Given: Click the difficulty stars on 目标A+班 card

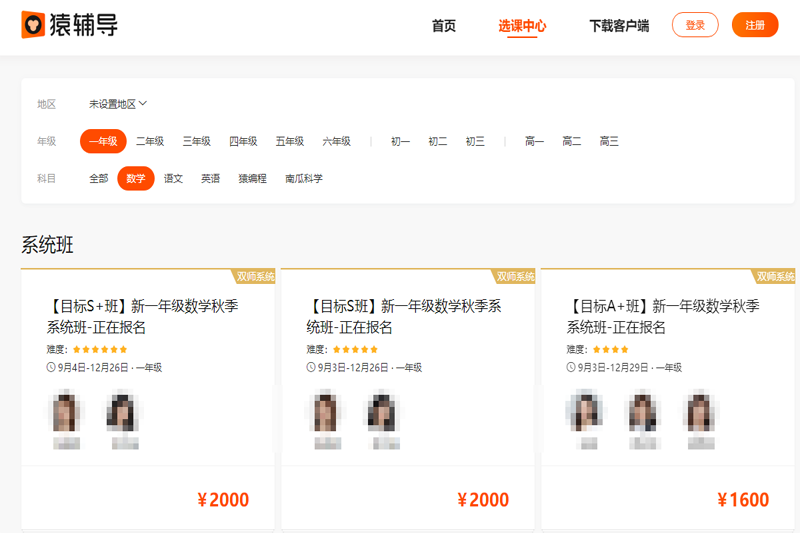Looking at the screenshot, I should tap(610, 350).
